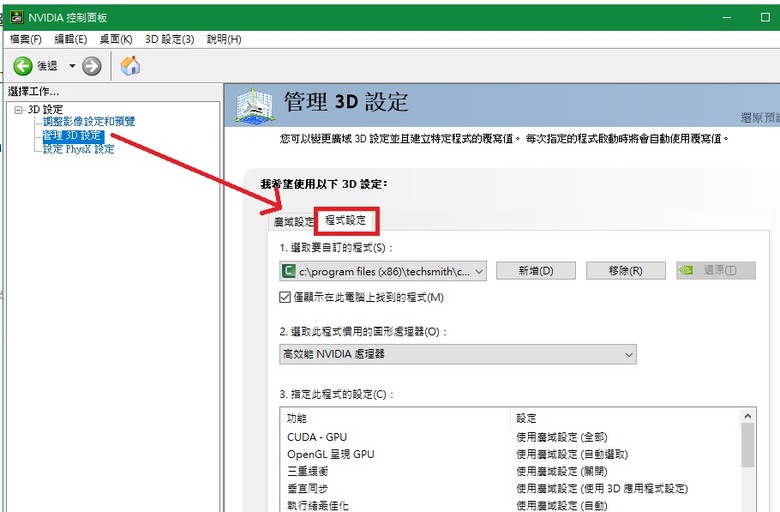Click the 功能 column header
This screenshot has height=512, width=780.
pos(396,418)
